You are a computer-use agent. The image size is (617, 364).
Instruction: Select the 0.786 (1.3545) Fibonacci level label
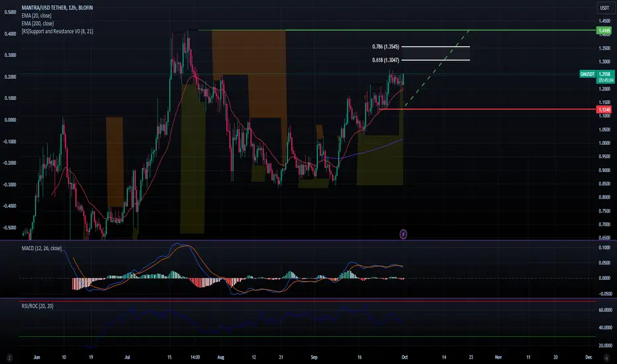[385, 47]
